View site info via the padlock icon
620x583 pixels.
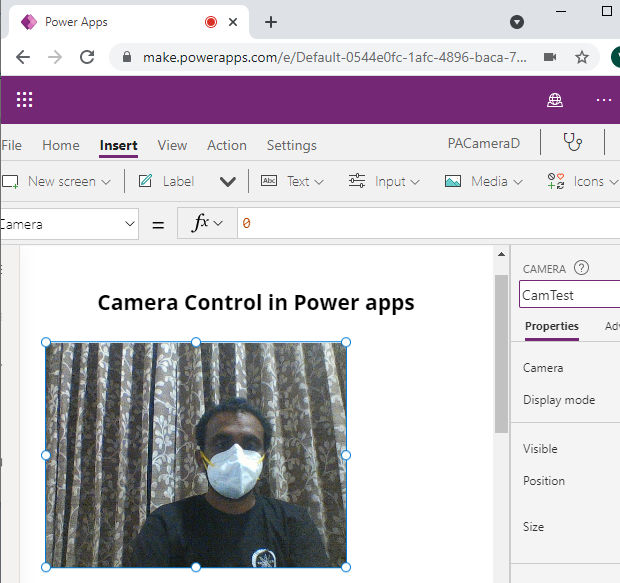(127, 57)
